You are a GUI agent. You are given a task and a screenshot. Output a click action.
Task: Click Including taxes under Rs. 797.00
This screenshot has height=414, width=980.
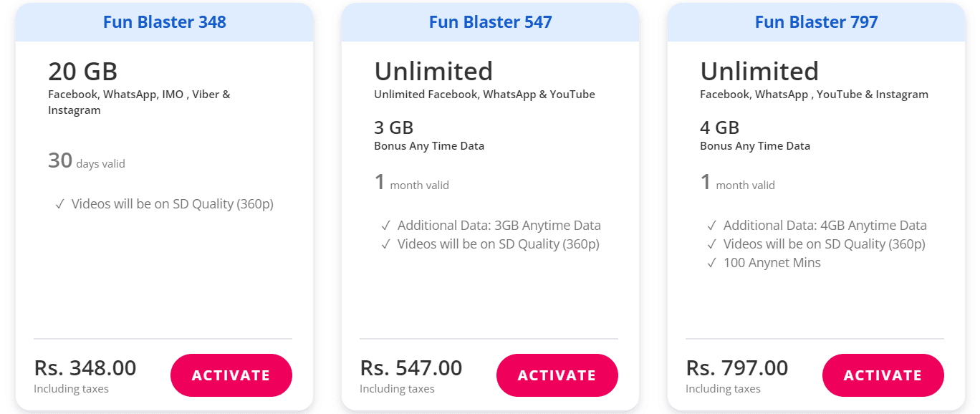point(722,388)
